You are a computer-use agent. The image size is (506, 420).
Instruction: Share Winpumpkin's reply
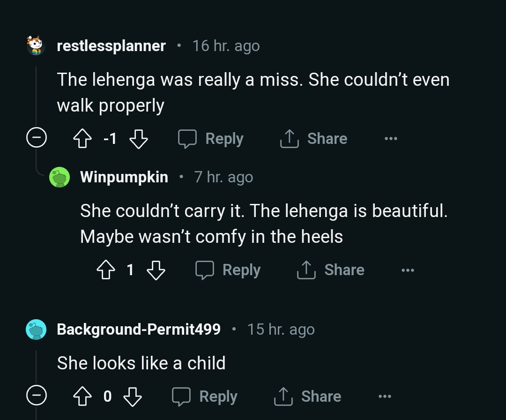click(331, 270)
